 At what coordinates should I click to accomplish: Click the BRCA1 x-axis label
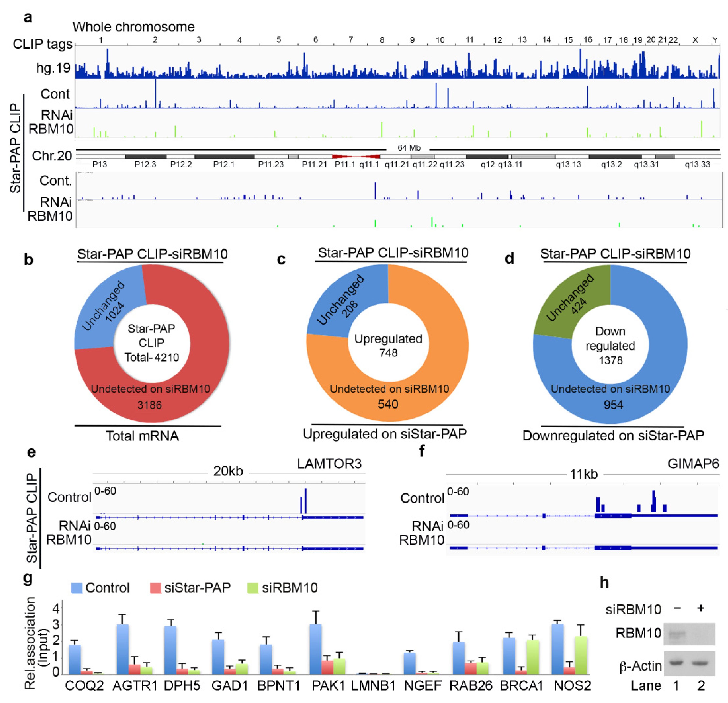(x=521, y=686)
